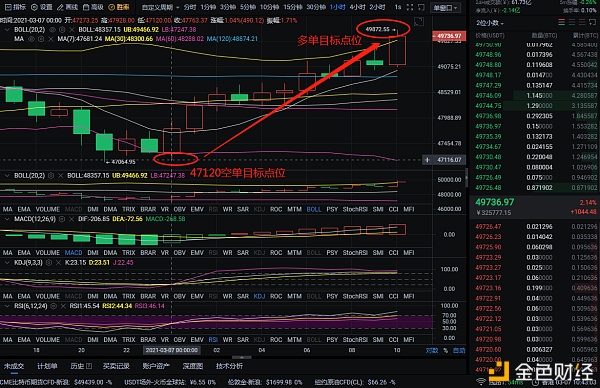This screenshot has height=388, width=600.
Task: Switch MACD panel to VOLUME indicator
Action: click(47, 253)
